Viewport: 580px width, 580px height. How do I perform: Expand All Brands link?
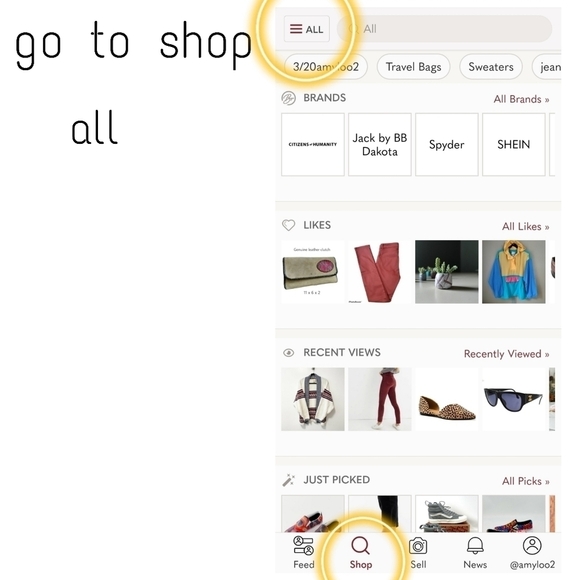(522, 99)
